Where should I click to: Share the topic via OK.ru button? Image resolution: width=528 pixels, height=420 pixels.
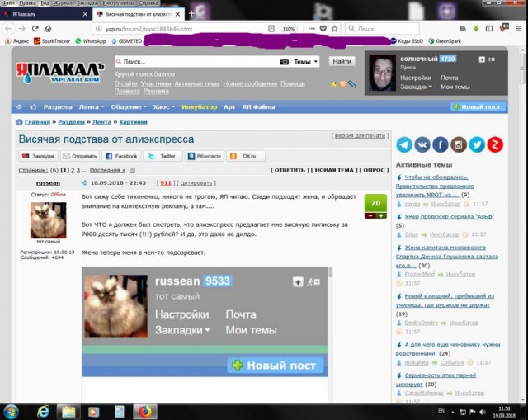pos(246,156)
